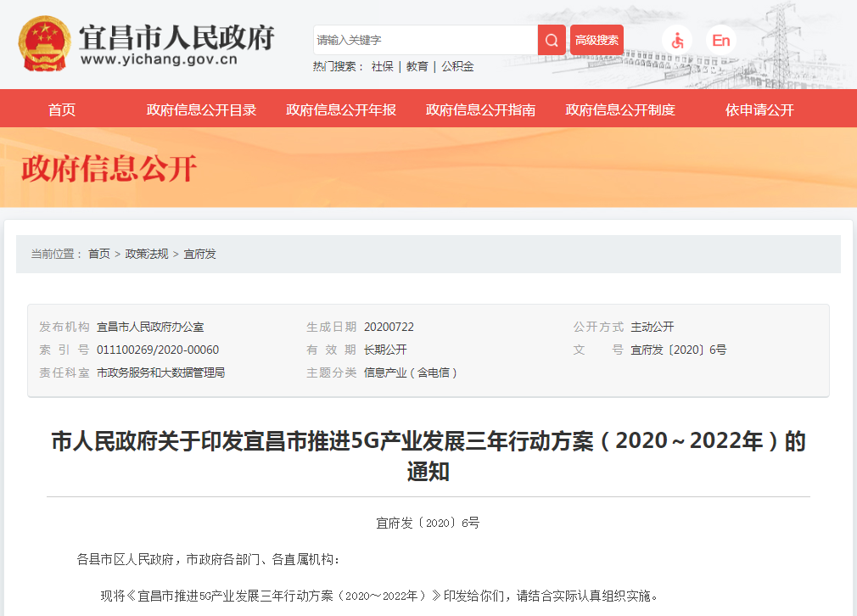Type in the 请输入关键字 search field
Viewport: 857px width, 616px height.
pyautogui.click(x=424, y=40)
